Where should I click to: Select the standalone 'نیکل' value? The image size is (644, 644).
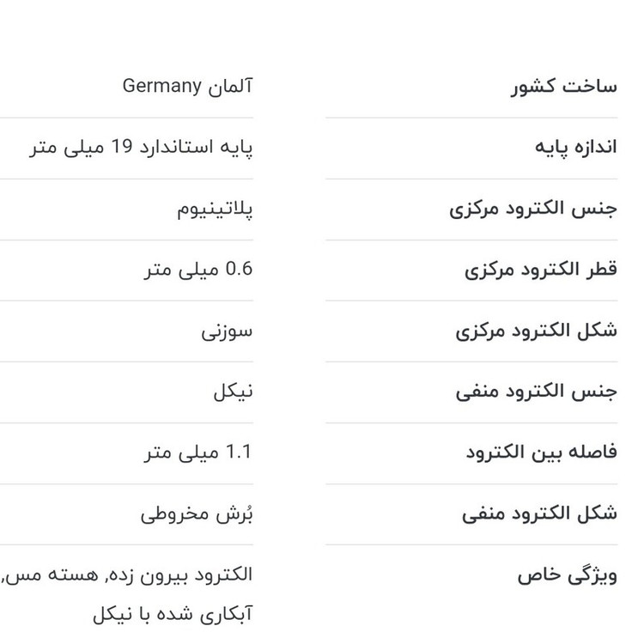click(x=233, y=392)
